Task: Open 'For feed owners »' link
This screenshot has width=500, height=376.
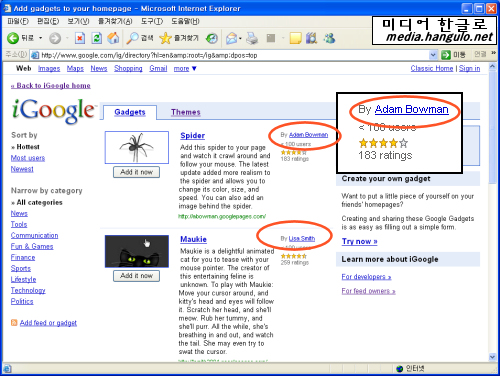Action: [x=368, y=291]
